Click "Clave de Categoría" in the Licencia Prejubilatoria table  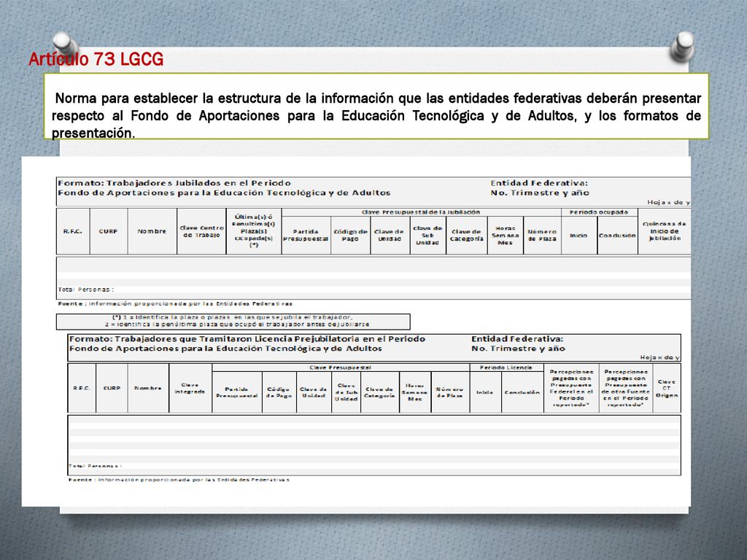point(379,392)
